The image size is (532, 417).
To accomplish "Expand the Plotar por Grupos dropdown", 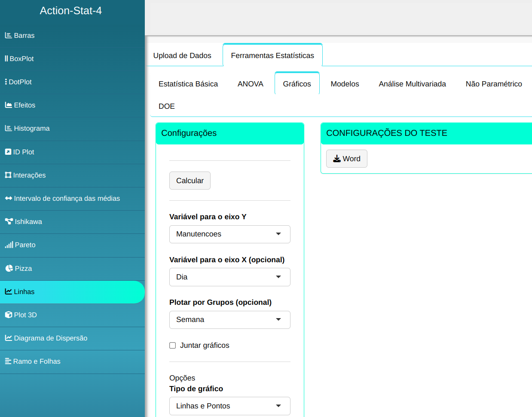I will click(x=229, y=320).
